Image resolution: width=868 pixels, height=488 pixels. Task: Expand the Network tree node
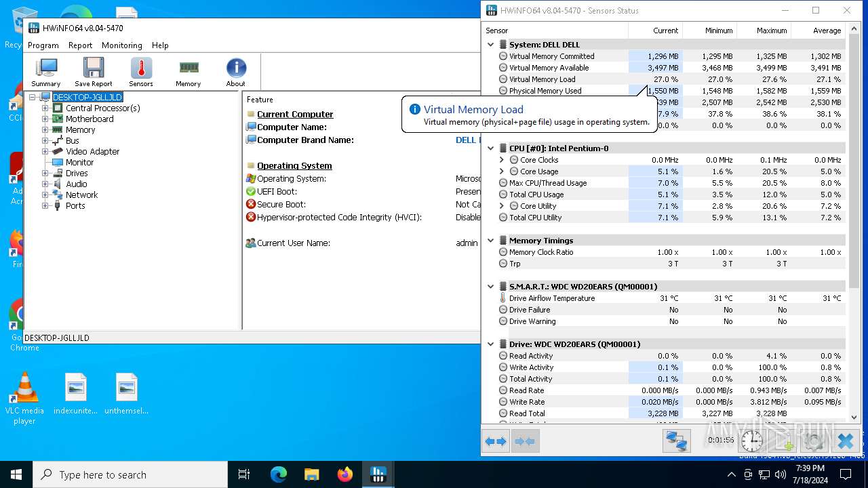tap(45, 195)
